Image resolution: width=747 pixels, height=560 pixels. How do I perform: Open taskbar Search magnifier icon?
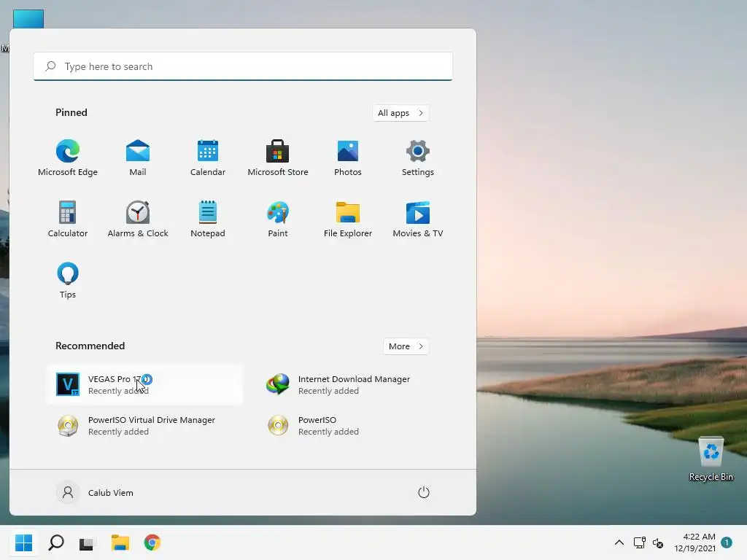[56, 542]
